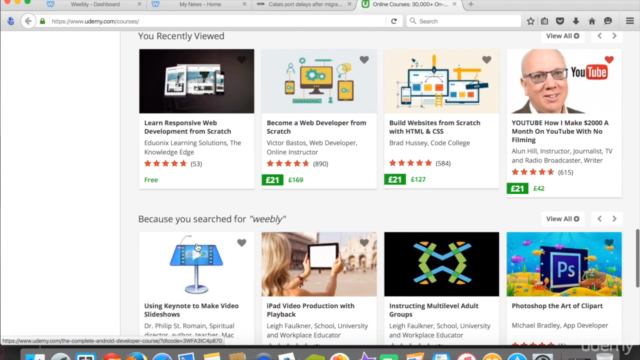Next arrow in weebly search row

click(x=614, y=219)
